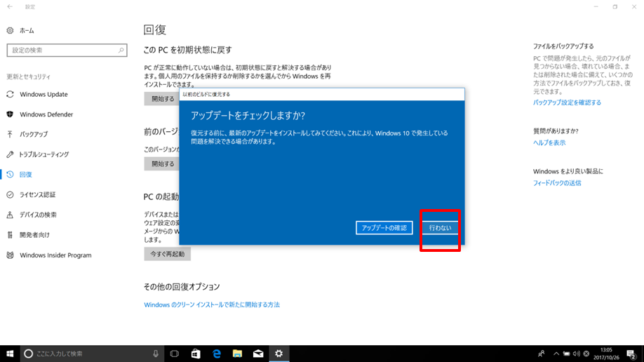Screen dimensions: 644x362
Task: Click 今すぐ再起動 button
Action: [167, 254]
